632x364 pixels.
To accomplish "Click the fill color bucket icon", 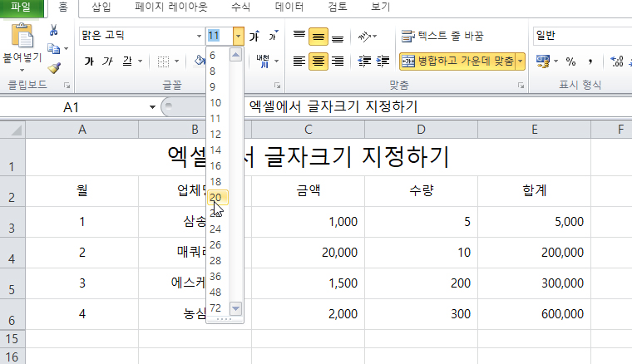I will (200, 61).
